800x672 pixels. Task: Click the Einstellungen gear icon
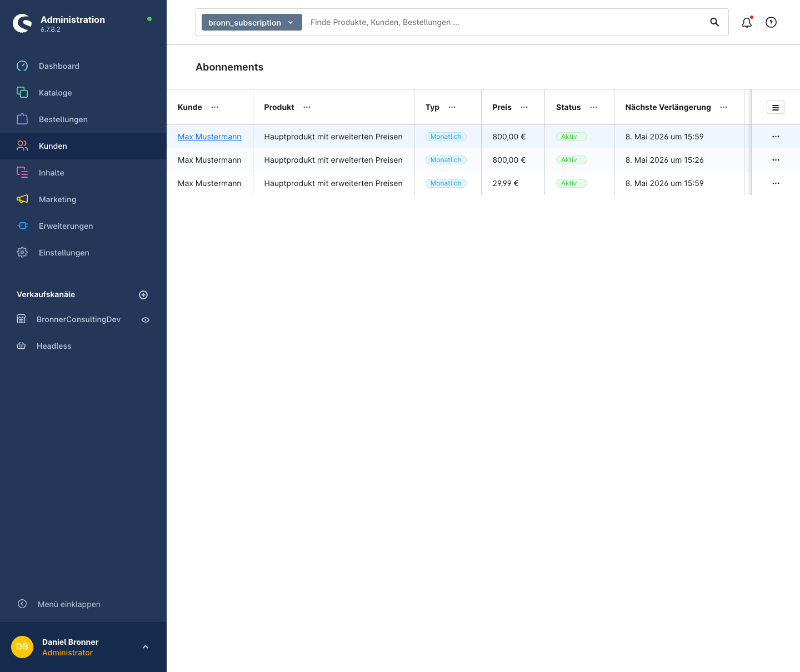22,253
